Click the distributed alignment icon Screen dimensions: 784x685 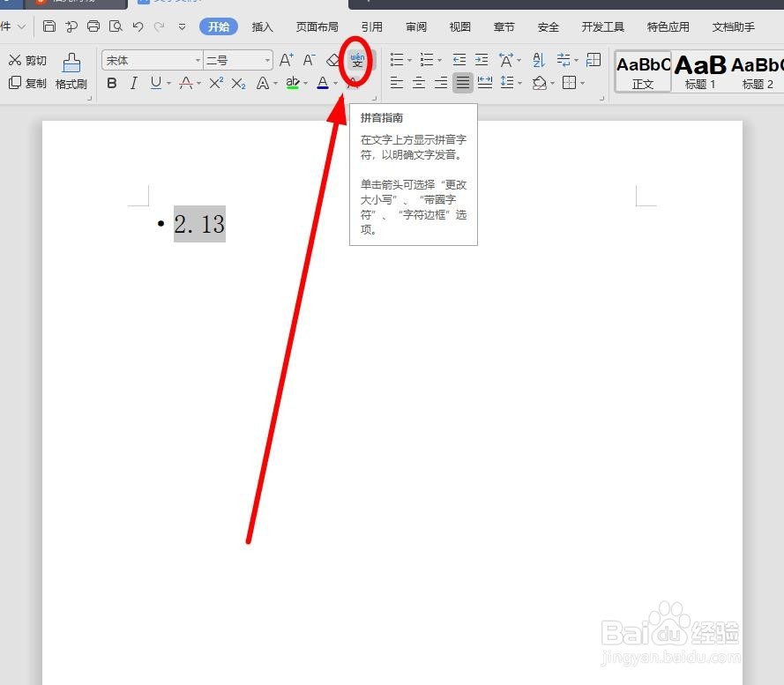click(x=484, y=83)
